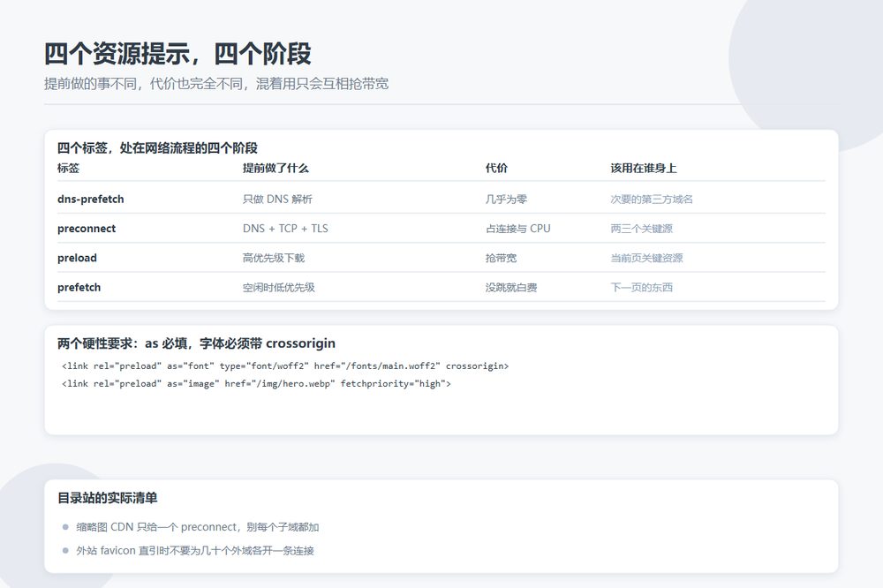883x588 pixels.
Task: Select the prefetch table cell
Action: 79,287
